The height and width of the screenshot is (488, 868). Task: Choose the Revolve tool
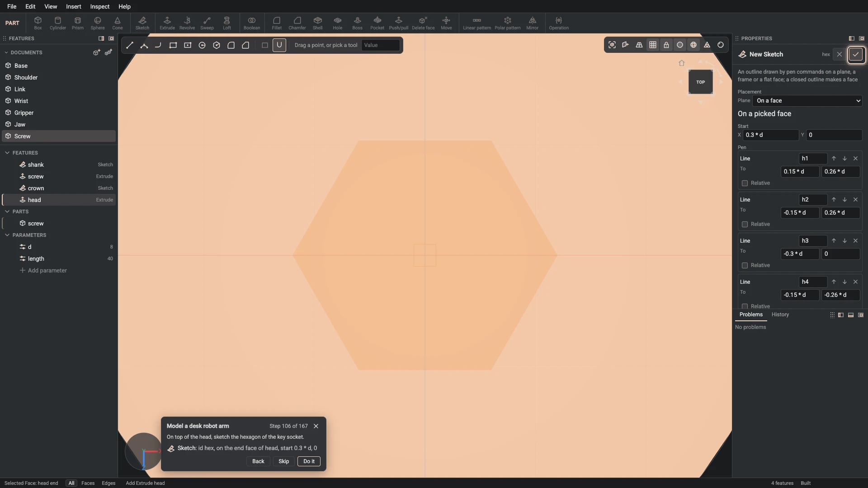(x=187, y=23)
